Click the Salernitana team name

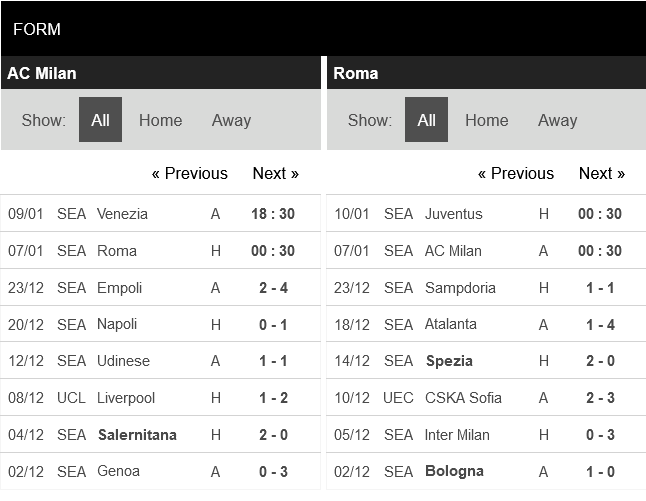point(137,435)
